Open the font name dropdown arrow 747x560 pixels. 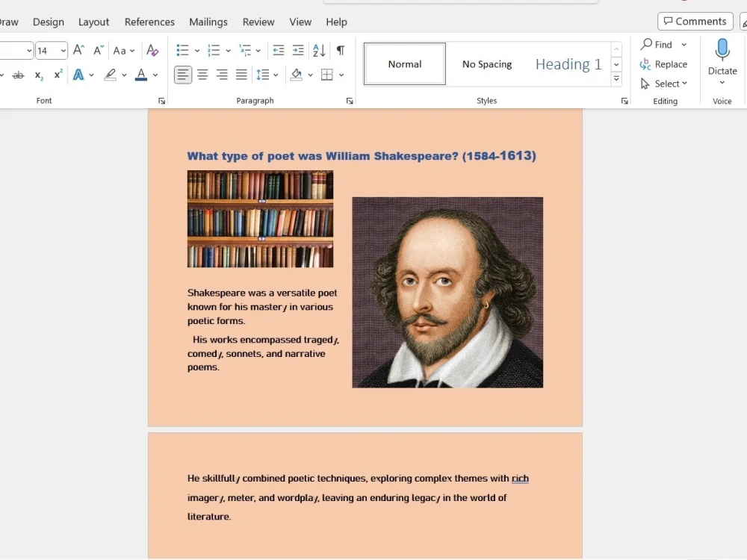tap(29, 51)
